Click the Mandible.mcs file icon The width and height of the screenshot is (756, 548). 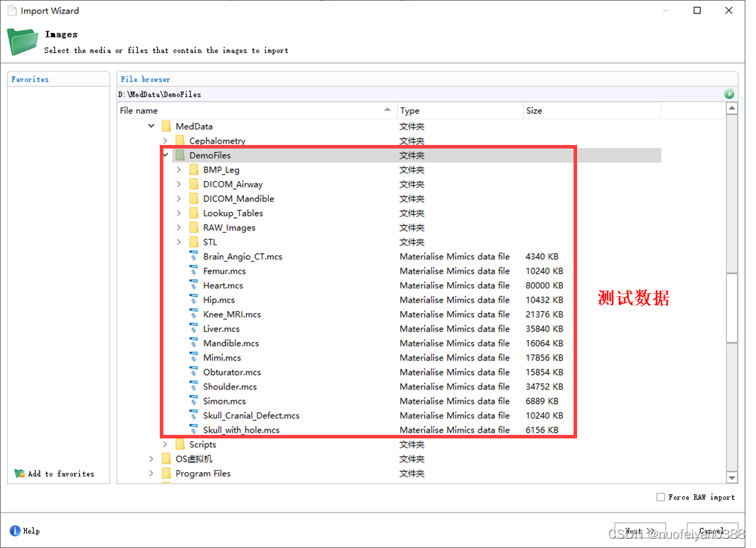click(193, 343)
